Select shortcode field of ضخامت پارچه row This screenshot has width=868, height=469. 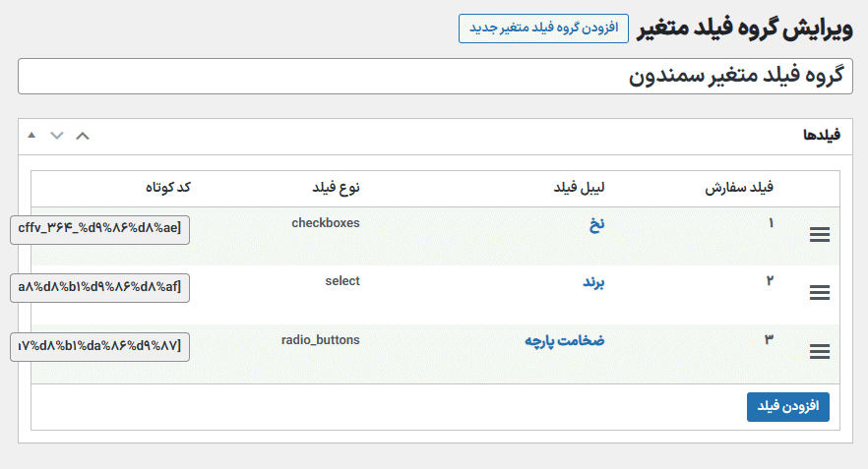coord(99,347)
